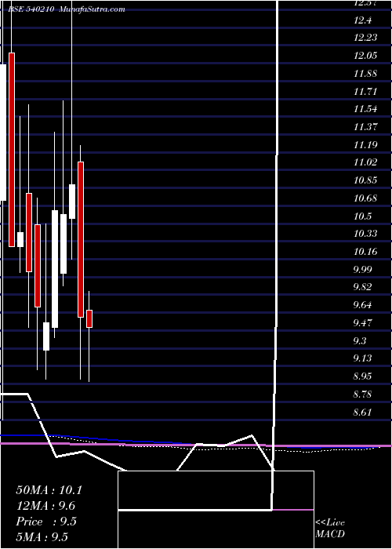Click the 11.19 price axis label
Image resolution: width=392 pixels, height=549 pixels.
pyautogui.click(x=366, y=144)
